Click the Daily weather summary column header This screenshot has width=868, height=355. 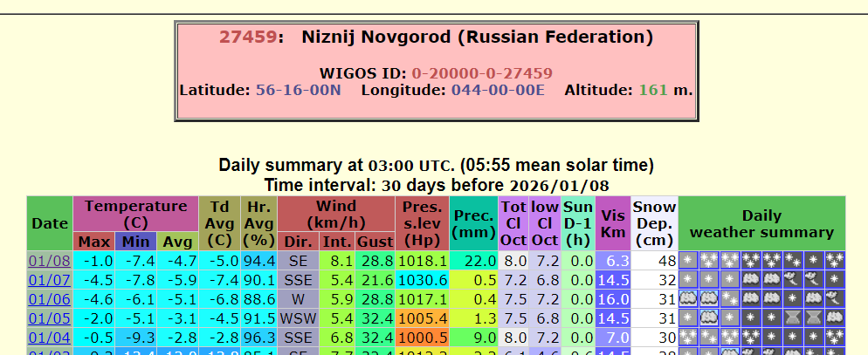click(x=761, y=224)
